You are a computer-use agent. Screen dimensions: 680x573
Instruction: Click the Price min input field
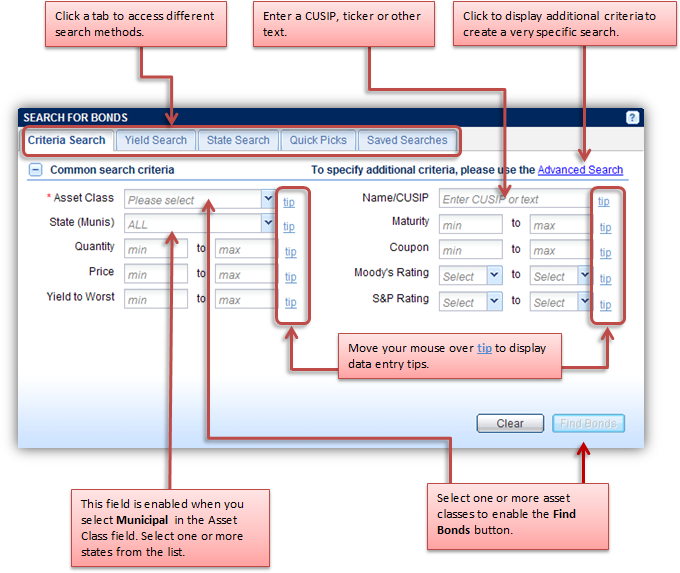(x=156, y=274)
